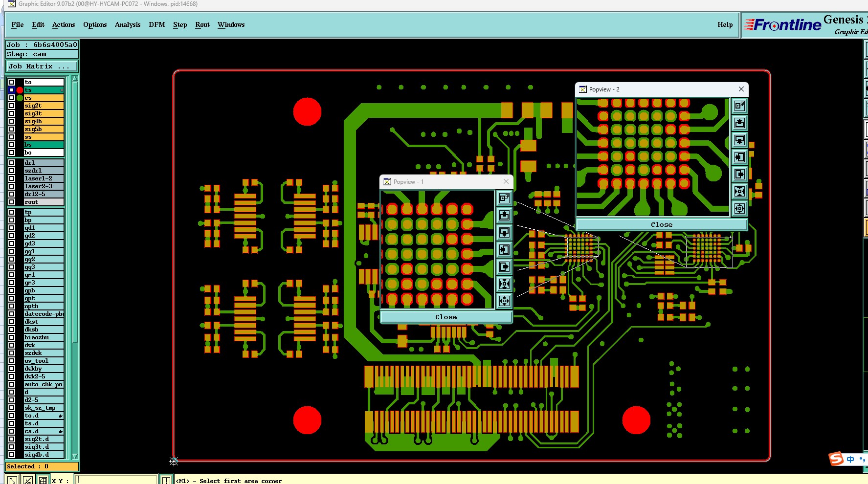The image size is (868, 484).
Task: Select the auto_chk_pn layer row
Action: 44,384
